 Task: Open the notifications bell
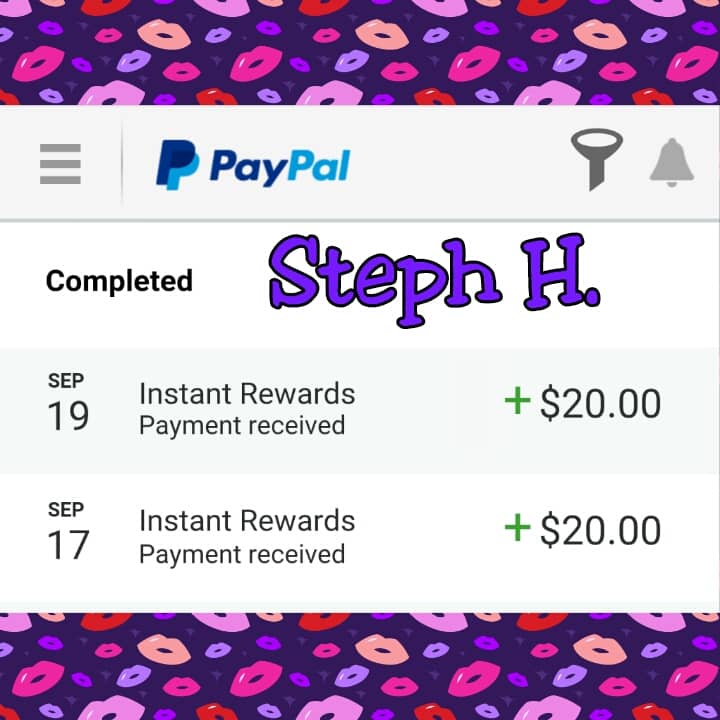pos(671,163)
